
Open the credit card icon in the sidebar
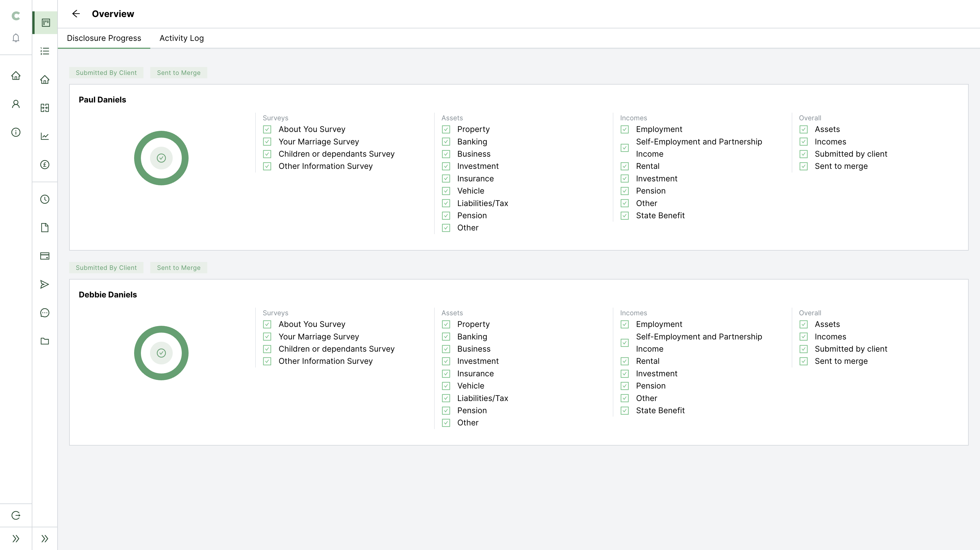(45, 256)
